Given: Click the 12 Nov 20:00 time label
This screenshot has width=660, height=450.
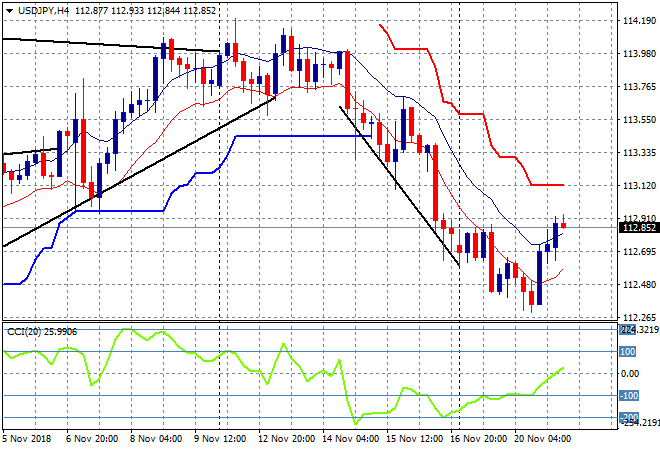Looking at the screenshot, I should 286,439.
